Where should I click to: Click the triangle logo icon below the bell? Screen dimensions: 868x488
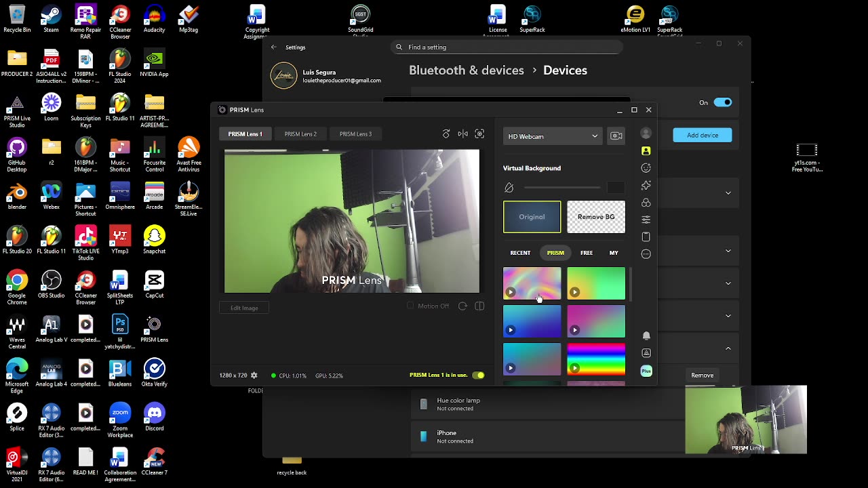point(646,353)
